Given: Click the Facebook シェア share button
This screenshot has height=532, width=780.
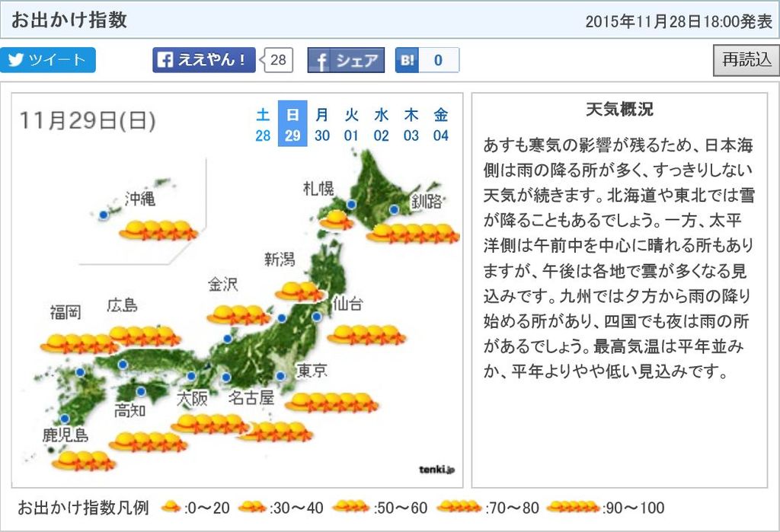Looking at the screenshot, I should 346,60.
